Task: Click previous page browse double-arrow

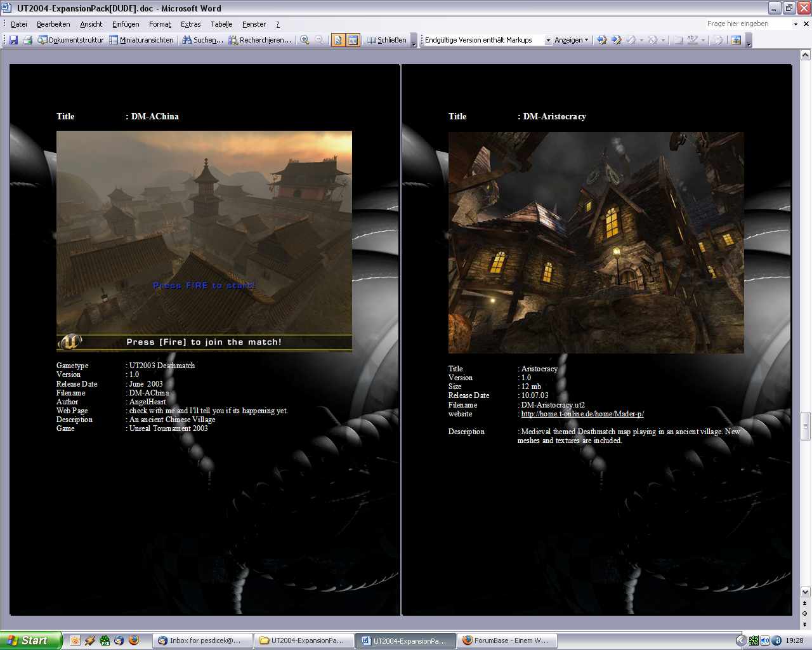Action: [806, 603]
